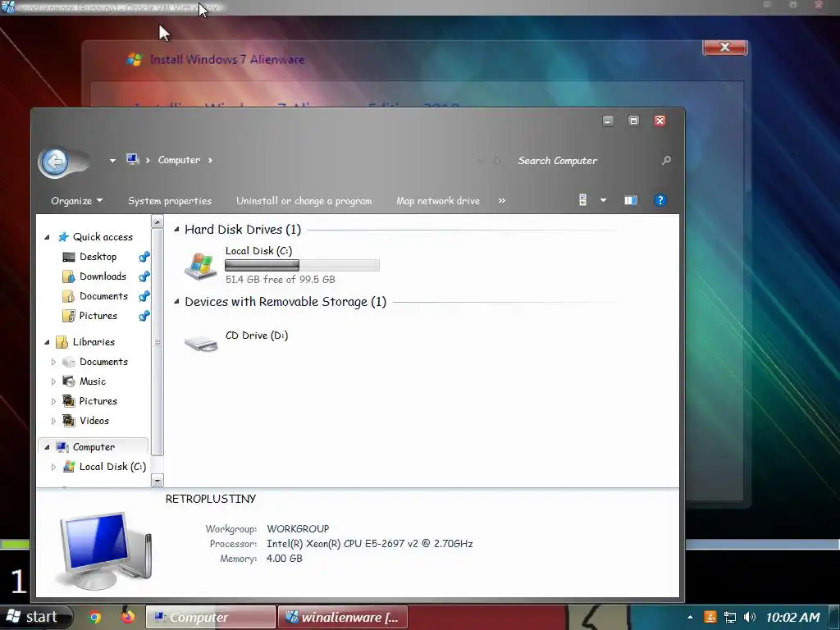The height and width of the screenshot is (630, 840).
Task: Select Downloads under Quick access
Action: click(x=103, y=276)
